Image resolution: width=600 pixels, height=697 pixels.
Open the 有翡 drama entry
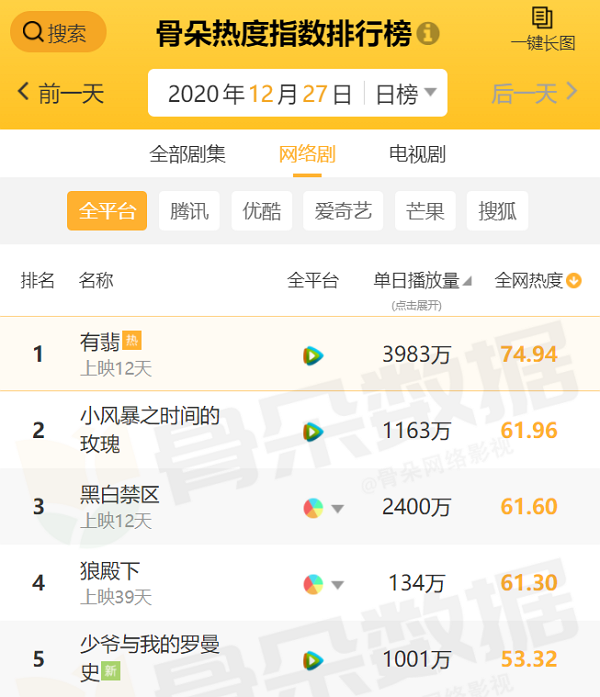(100, 342)
